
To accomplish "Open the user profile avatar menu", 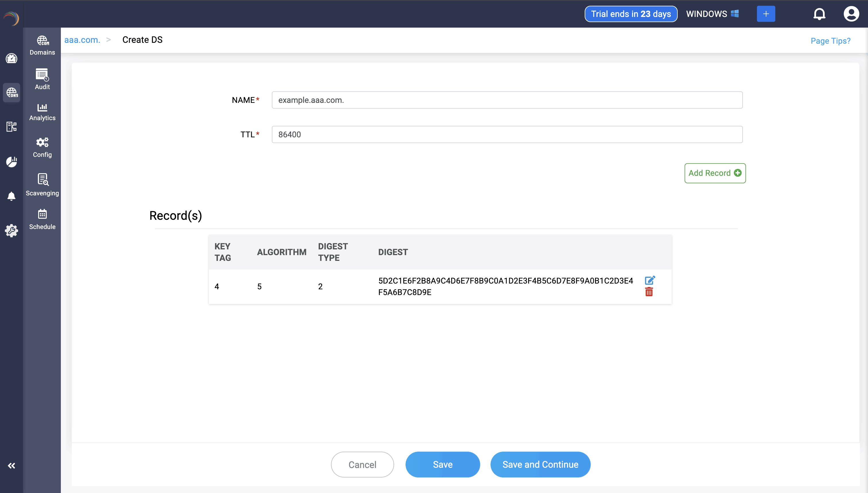I will [x=851, y=14].
